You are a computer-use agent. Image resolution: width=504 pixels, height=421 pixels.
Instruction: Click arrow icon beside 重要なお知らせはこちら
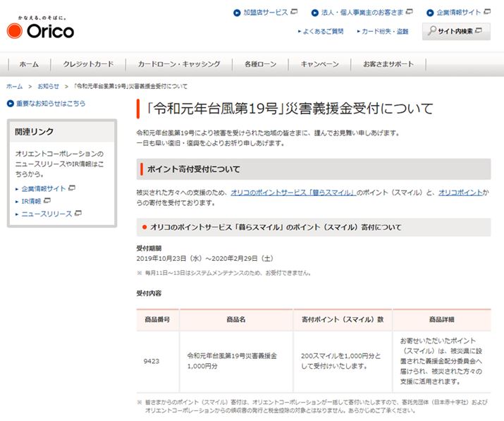[x=11, y=104]
